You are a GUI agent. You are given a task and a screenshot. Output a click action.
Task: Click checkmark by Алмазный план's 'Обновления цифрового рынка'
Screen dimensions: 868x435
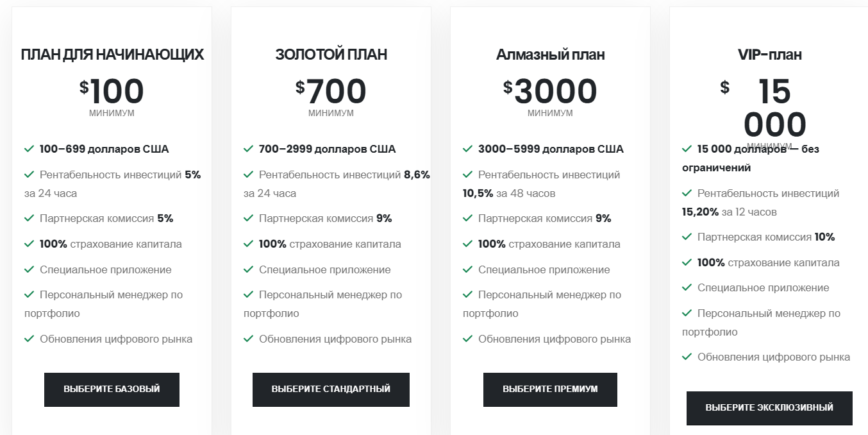click(467, 339)
